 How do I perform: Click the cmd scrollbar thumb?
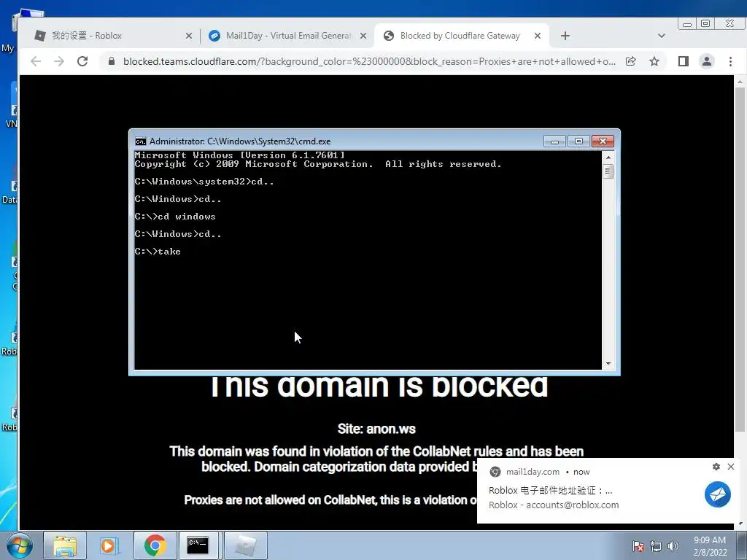click(608, 171)
